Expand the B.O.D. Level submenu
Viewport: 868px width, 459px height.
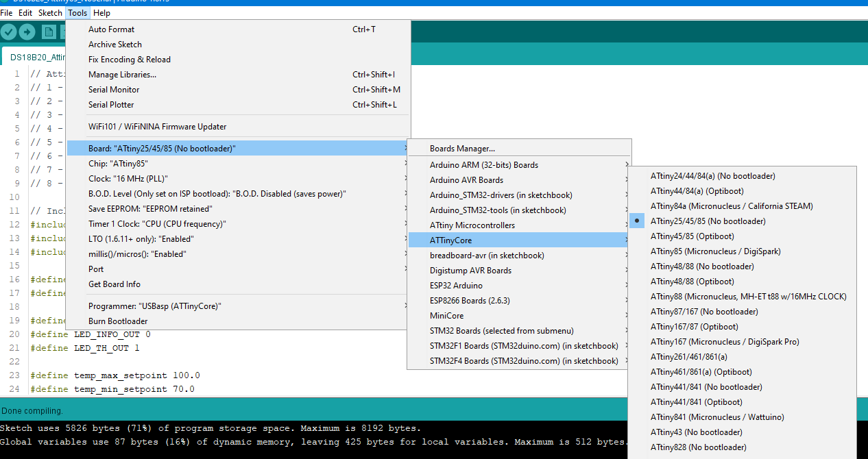point(238,194)
